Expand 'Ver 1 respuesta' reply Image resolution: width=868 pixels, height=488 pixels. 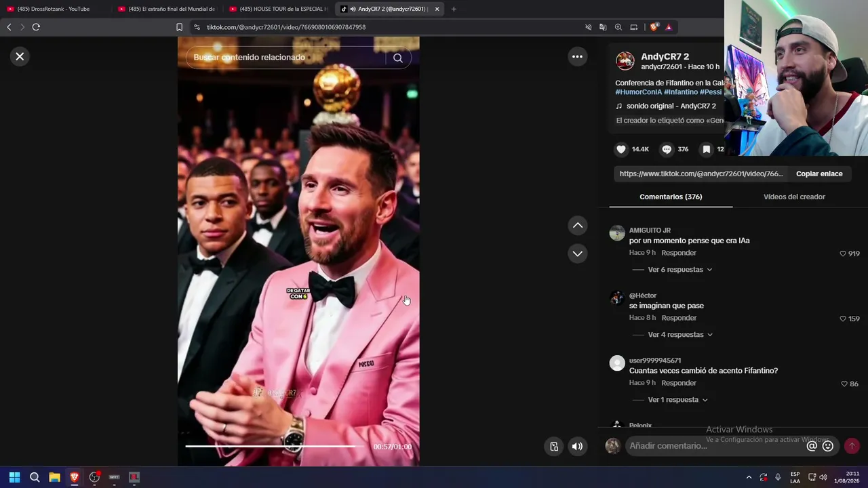click(677, 400)
